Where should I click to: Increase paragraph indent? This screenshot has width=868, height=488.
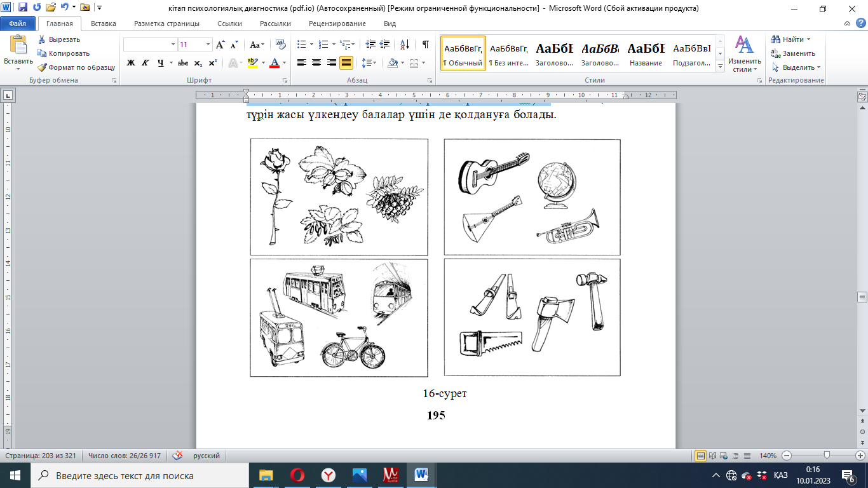(386, 44)
